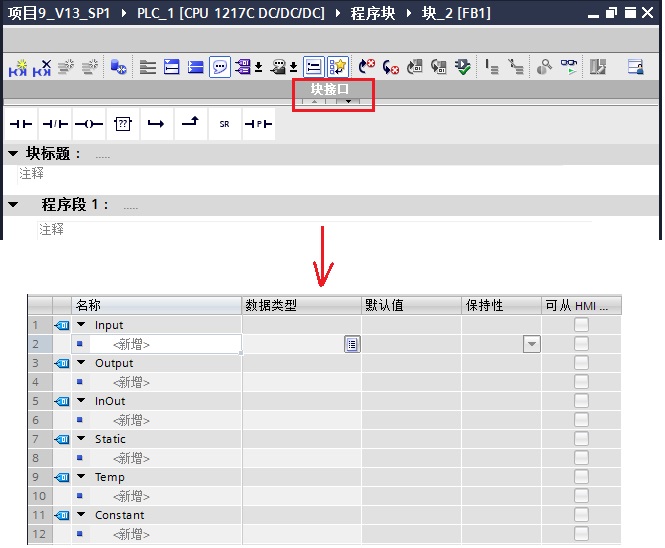This screenshot has width=665, height=548.
Task: Close the branch with the upward arrow
Action: [190, 123]
